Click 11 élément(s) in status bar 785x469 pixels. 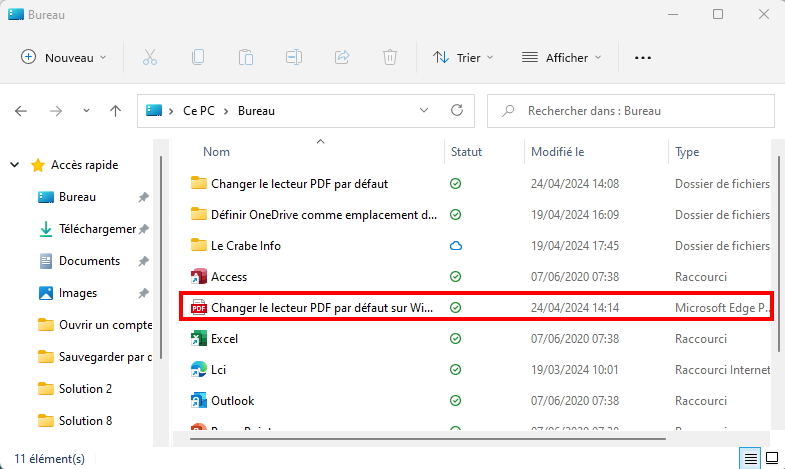click(50, 458)
